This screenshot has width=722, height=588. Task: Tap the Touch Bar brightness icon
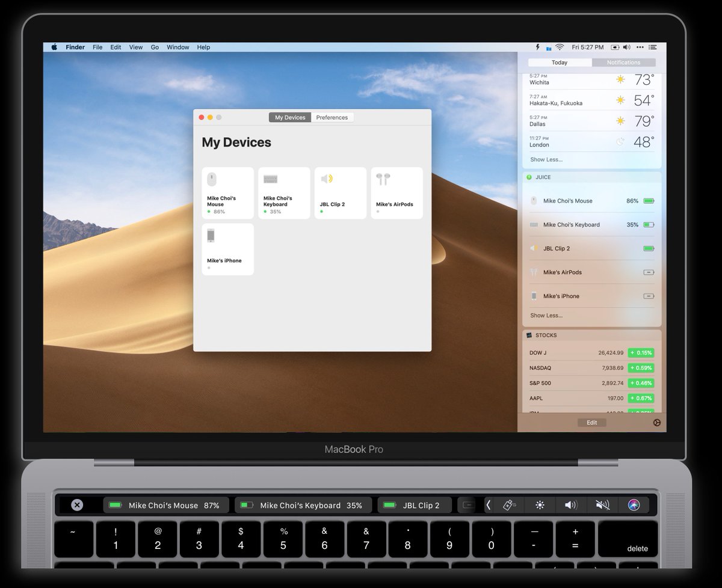[x=540, y=505]
